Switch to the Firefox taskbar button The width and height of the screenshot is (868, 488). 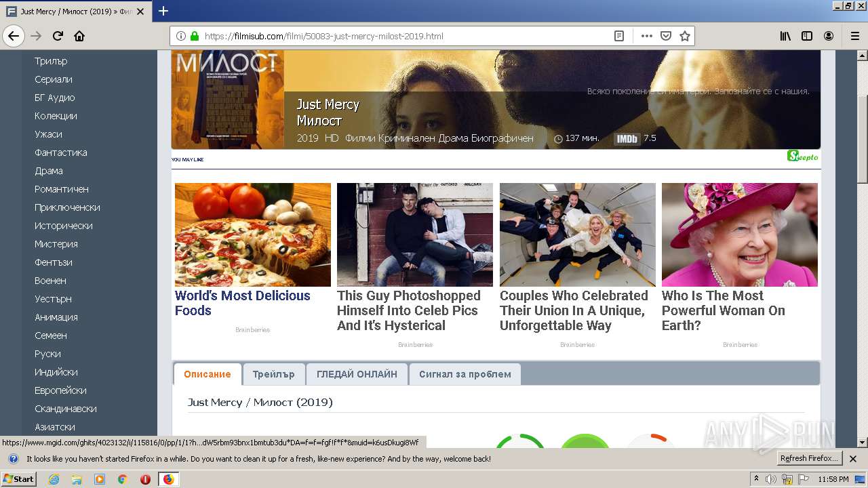[168, 479]
